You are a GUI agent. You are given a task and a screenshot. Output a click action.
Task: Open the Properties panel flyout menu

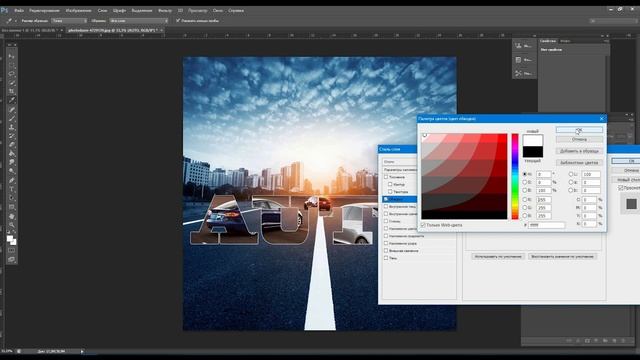coord(607,41)
